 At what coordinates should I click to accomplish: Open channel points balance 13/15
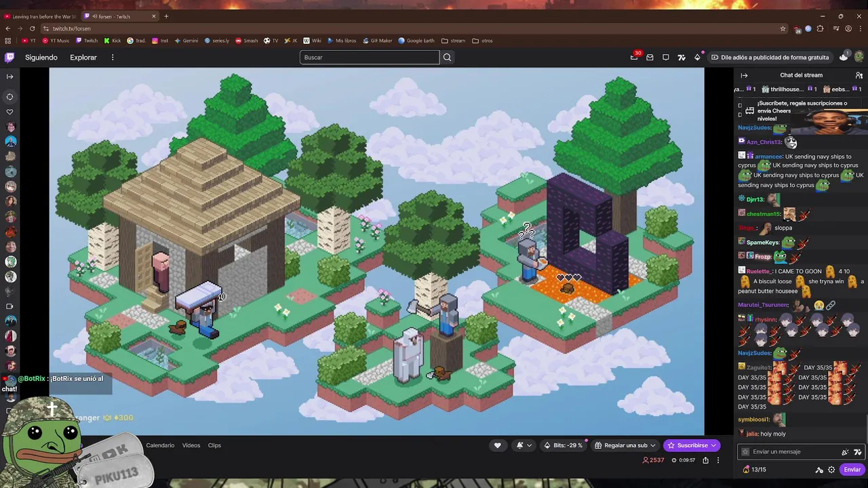click(754, 470)
